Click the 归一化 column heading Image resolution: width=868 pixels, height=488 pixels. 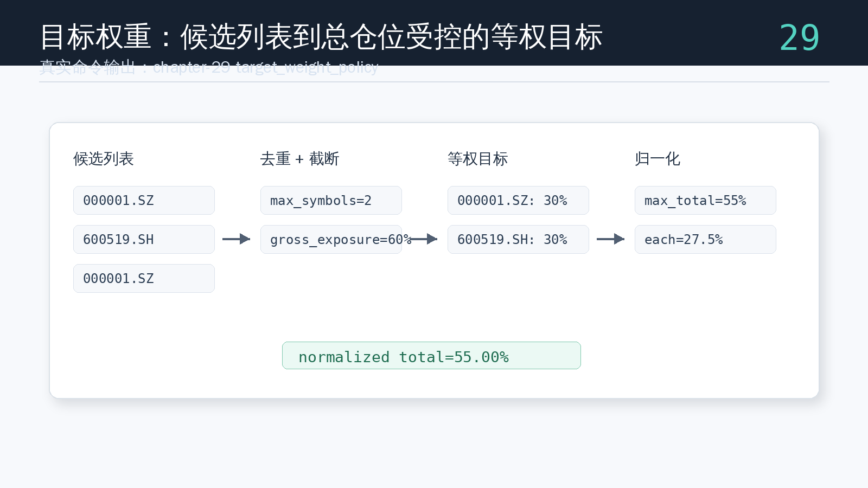tap(658, 159)
